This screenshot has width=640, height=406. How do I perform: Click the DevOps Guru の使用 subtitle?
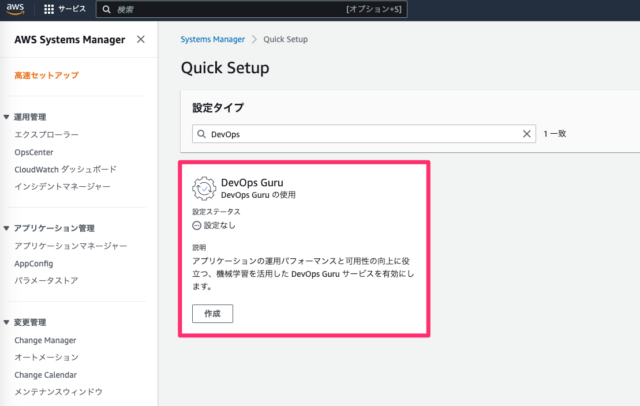(258, 195)
